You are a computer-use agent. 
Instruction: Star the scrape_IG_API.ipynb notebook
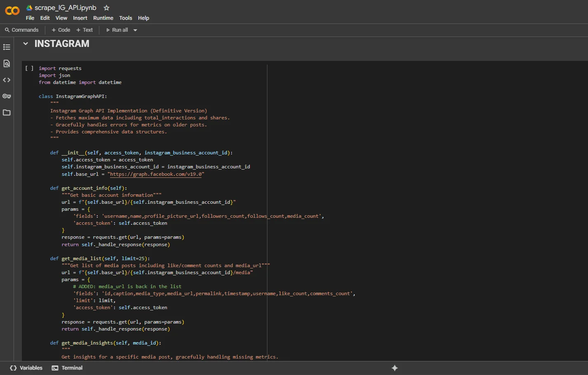tap(106, 8)
